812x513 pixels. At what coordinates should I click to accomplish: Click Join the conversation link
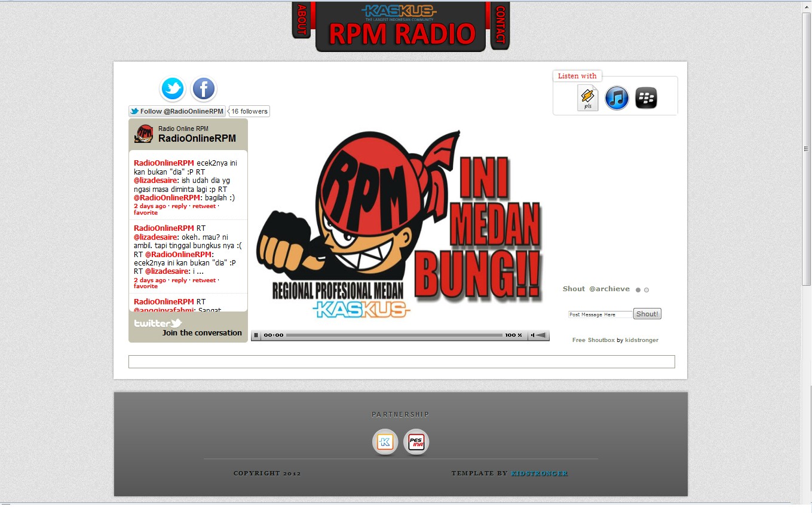click(202, 333)
